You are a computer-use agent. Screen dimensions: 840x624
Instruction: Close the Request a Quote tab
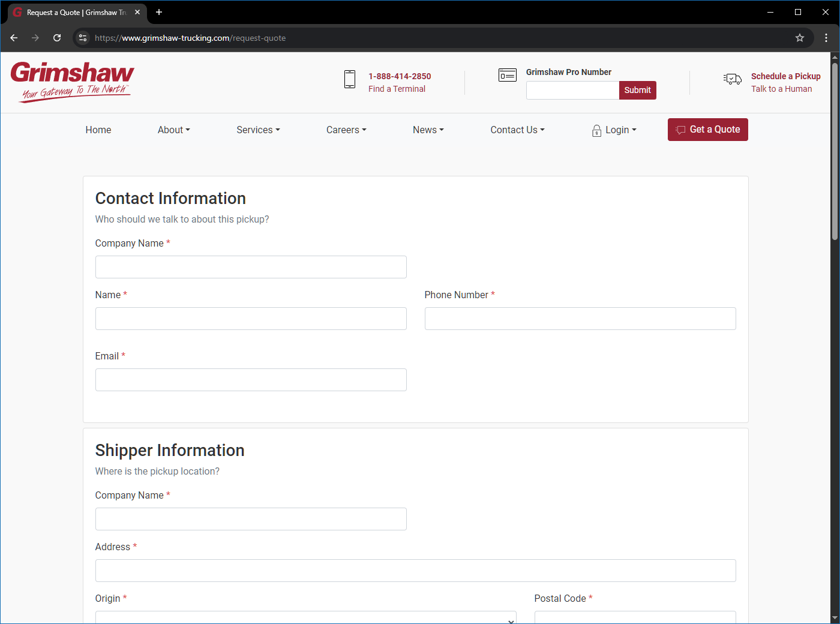(137, 12)
